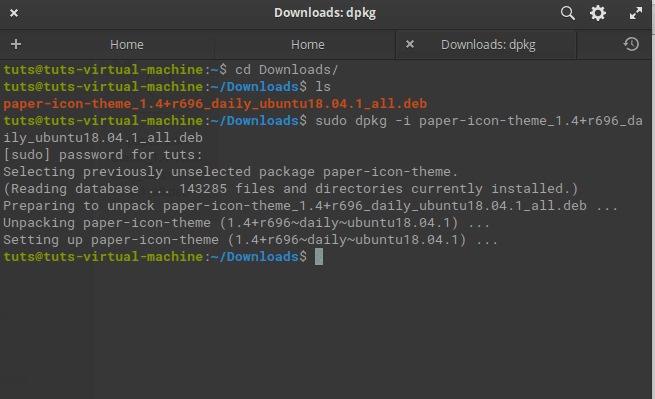
Task: Click the 'Setting up paper-icon-theme' output line
Action: point(251,240)
